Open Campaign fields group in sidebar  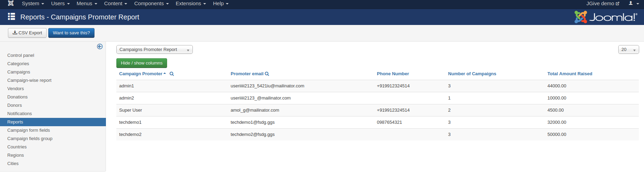pos(30,139)
